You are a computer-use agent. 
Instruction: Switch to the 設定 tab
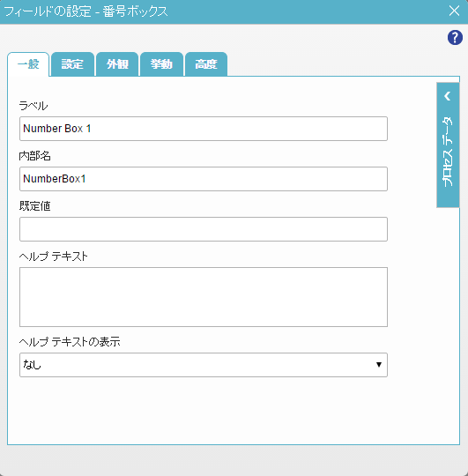click(72, 64)
